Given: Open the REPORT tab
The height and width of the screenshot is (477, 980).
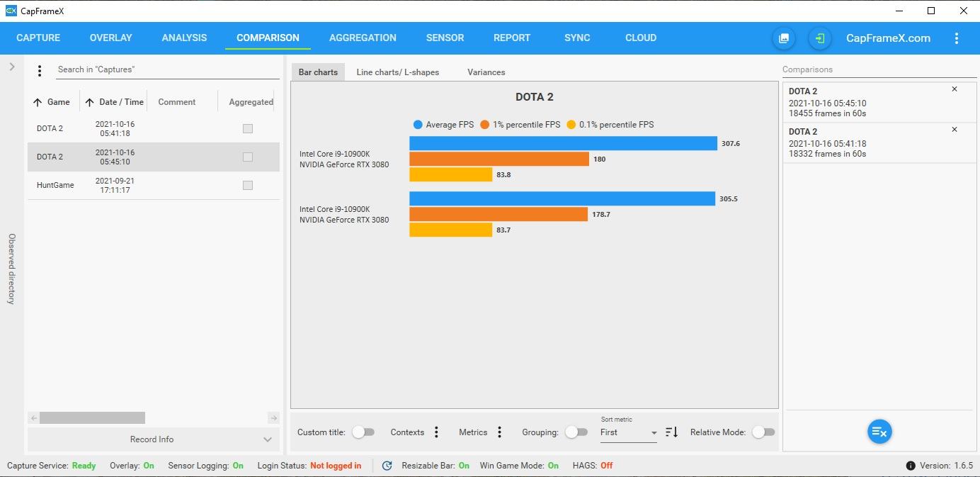Looking at the screenshot, I should [x=512, y=38].
